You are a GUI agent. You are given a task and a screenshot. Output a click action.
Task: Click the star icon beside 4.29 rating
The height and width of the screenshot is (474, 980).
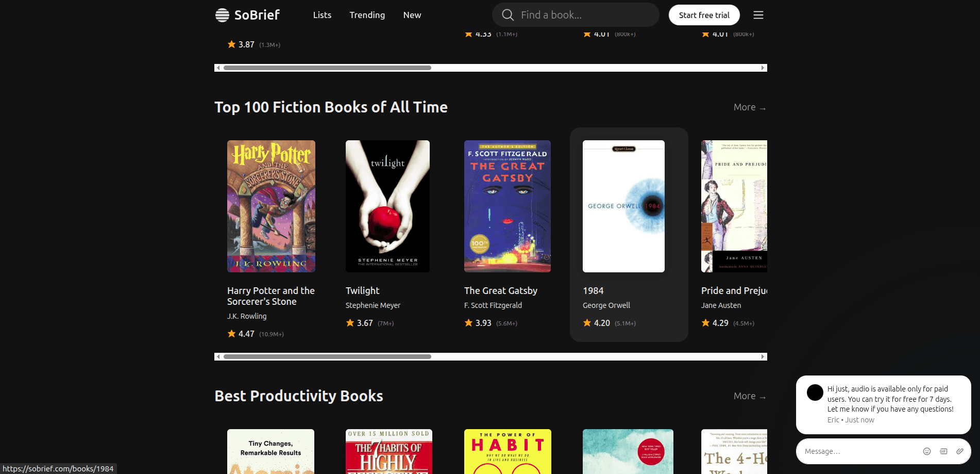pos(706,323)
